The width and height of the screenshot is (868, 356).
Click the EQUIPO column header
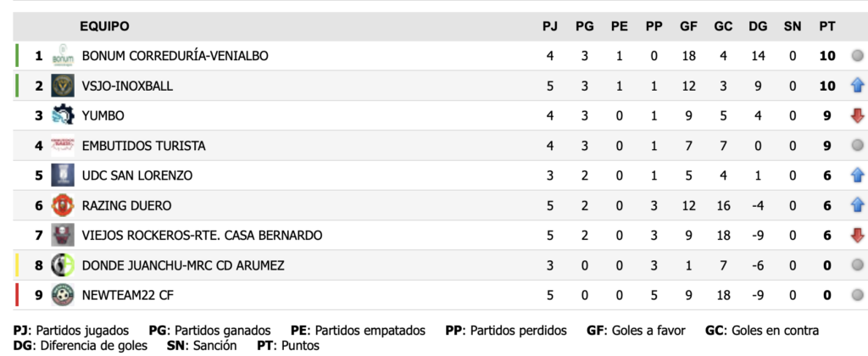click(x=104, y=26)
